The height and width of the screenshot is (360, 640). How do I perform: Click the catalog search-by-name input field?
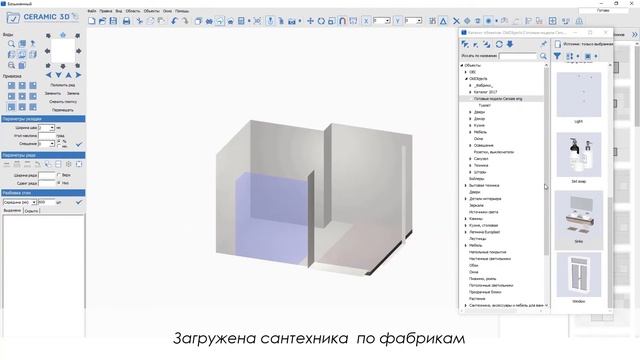coord(518,56)
